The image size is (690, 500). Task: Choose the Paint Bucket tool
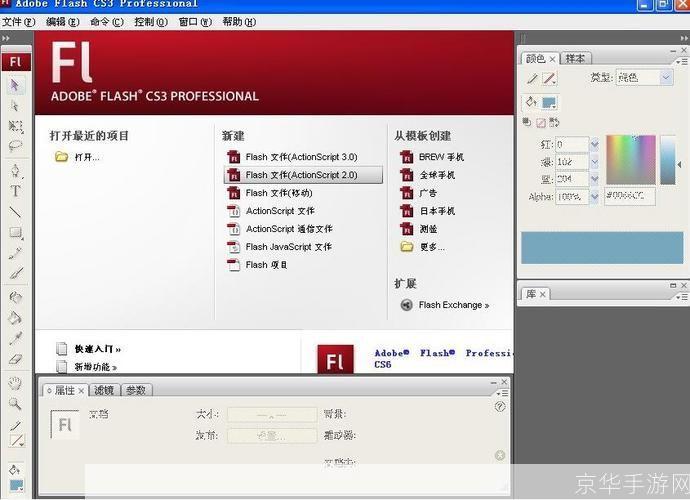coord(15,317)
